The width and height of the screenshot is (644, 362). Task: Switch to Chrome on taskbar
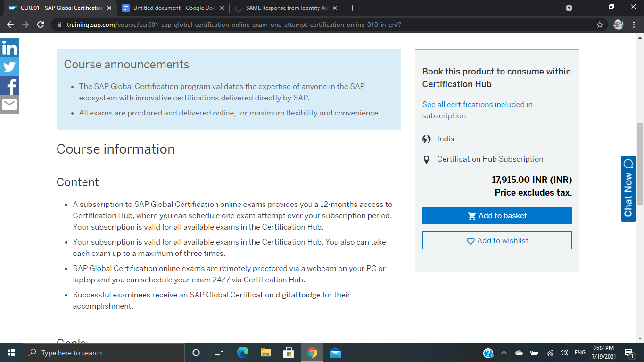coord(312,353)
